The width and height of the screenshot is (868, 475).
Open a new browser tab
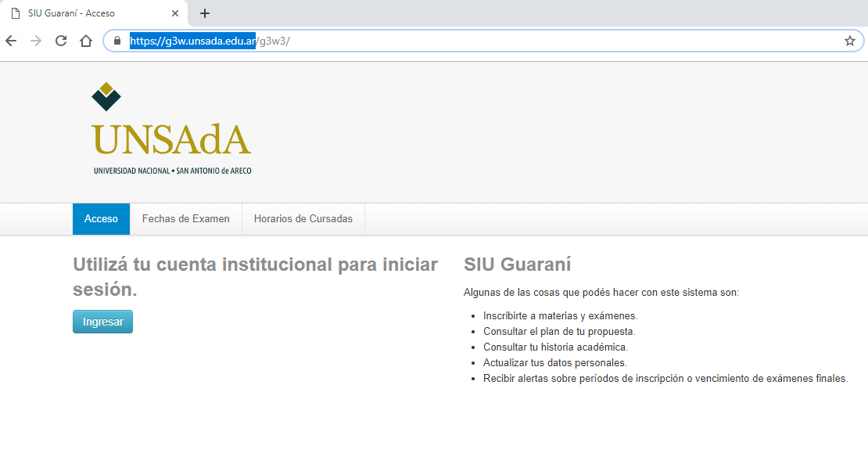pyautogui.click(x=205, y=13)
